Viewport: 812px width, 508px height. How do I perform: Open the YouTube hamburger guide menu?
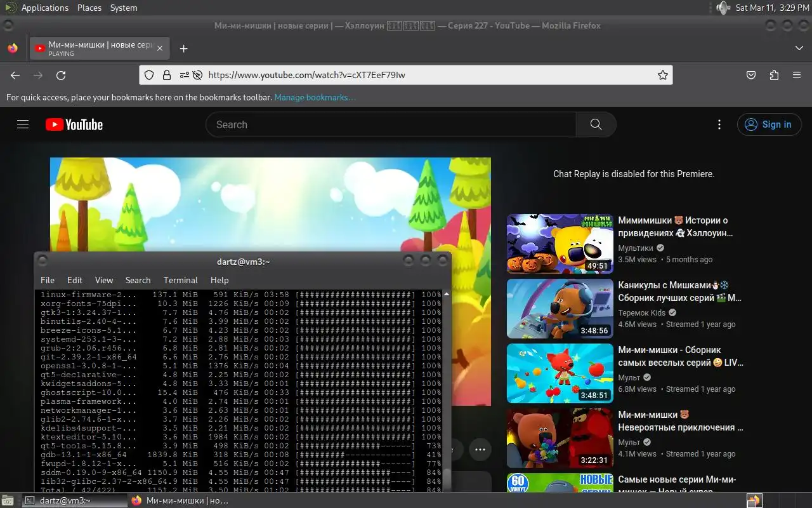click(23, 124)
